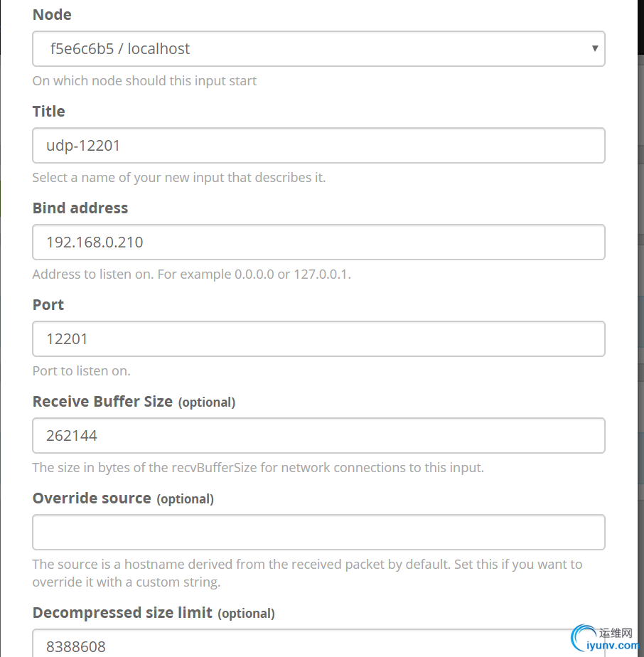Viewport: 644px width, 657px height.
Task: Focus the Title field containing udp-12201
Action: coord(318,145)
